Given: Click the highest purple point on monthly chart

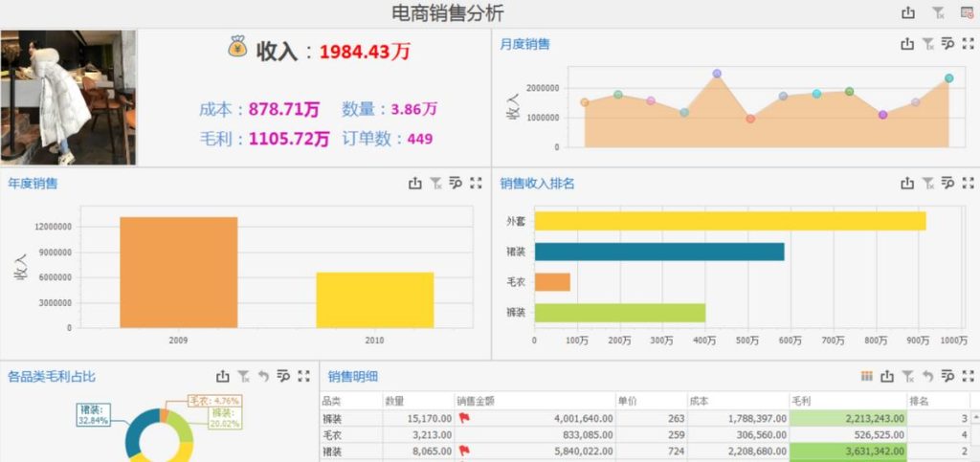Looking at the screenshot, I should (717, 74).
